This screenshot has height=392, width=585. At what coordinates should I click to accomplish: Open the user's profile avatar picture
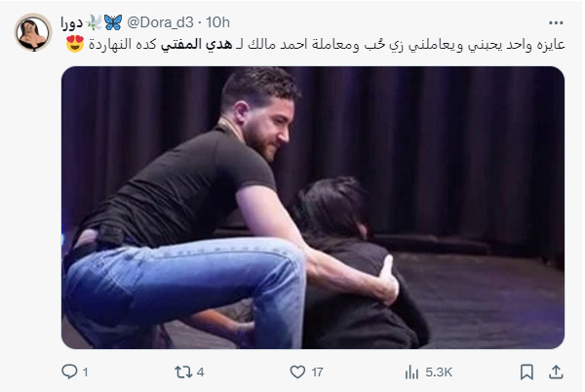coord(33,32)
